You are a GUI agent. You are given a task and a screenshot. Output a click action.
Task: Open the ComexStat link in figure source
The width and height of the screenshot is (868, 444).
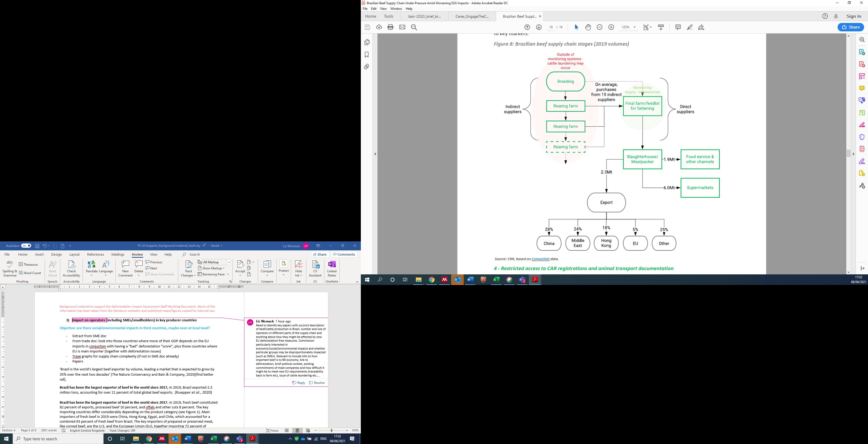click(540, 259)
